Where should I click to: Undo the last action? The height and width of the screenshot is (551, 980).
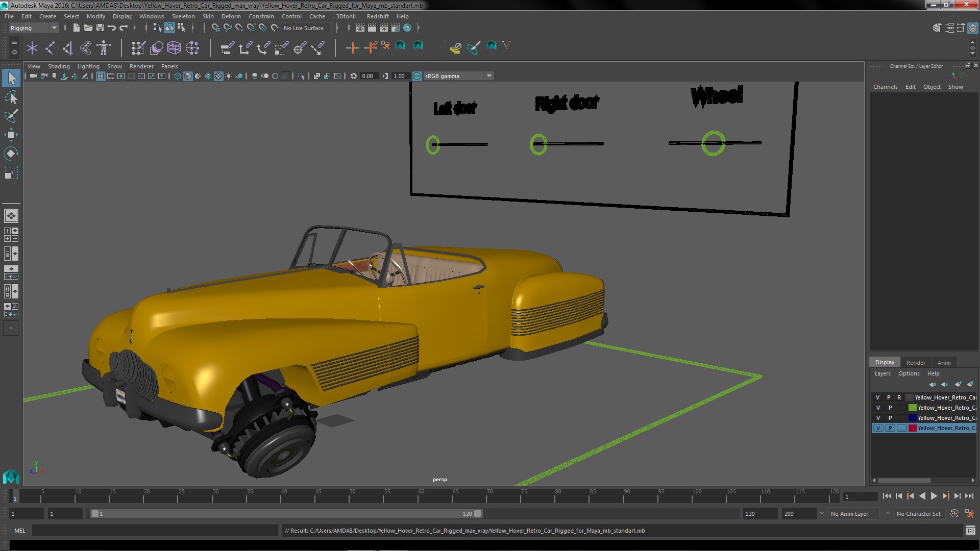click(x=112, y=28)
